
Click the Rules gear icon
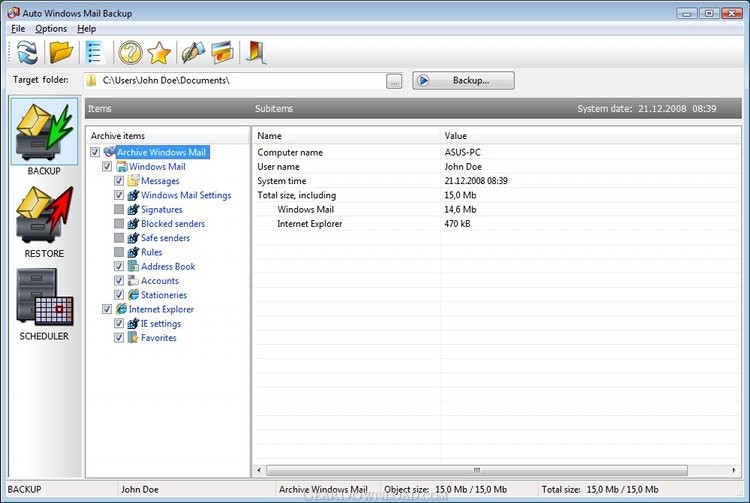pyautogui.click(x=133, y=252)
